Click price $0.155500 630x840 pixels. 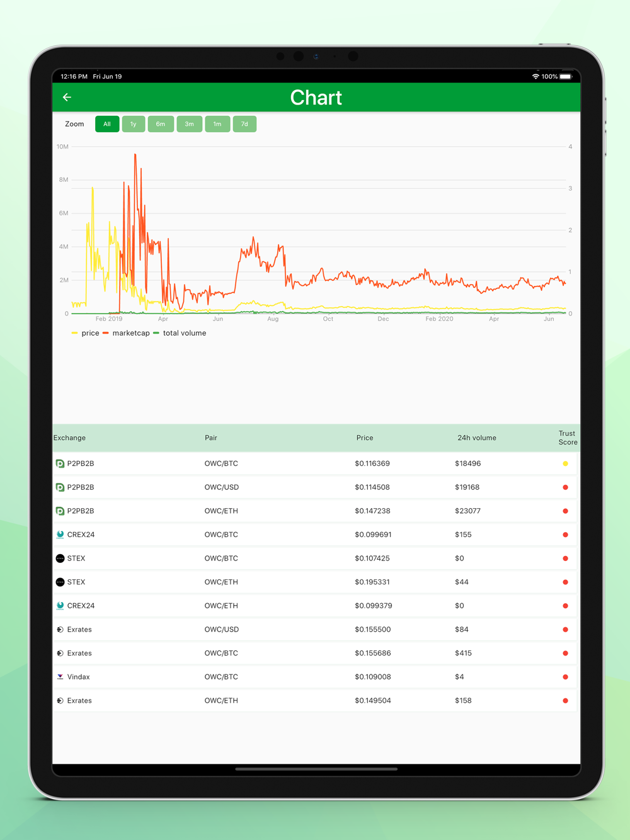(372, 630)
